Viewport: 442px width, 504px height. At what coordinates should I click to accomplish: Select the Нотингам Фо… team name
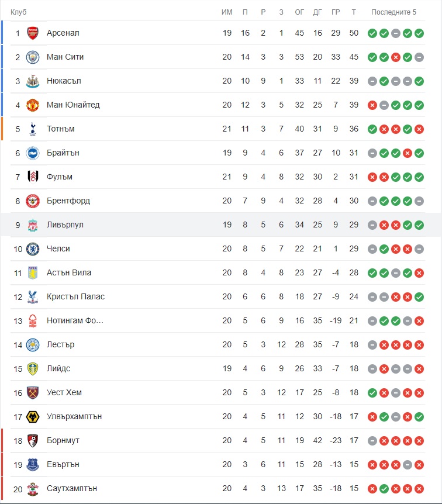point(75,320)
